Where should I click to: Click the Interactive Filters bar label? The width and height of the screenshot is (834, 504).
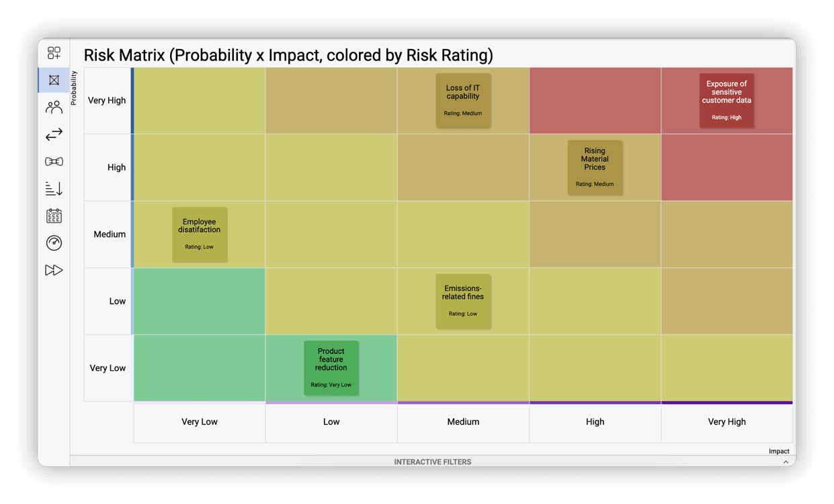tap(432, 462)
